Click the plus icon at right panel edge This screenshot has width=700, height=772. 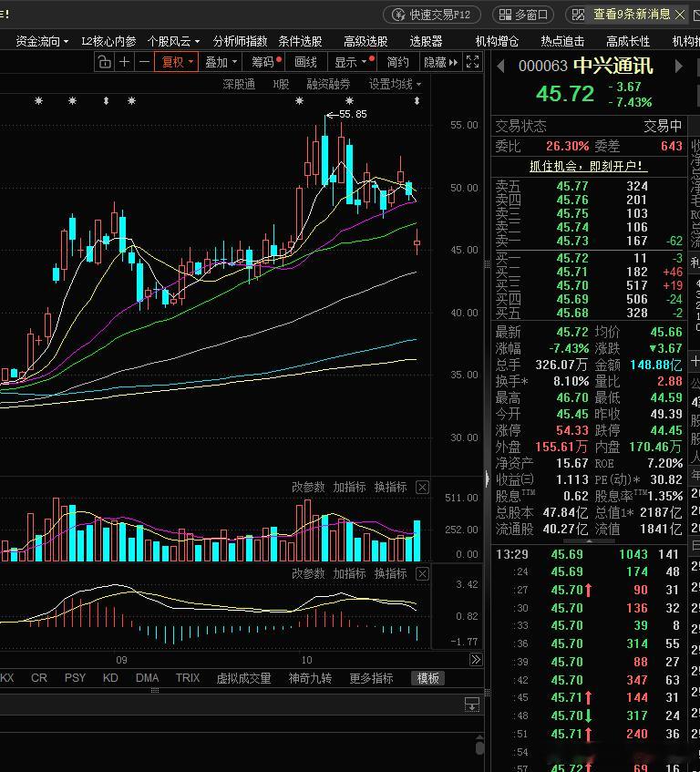coord(695,361)
